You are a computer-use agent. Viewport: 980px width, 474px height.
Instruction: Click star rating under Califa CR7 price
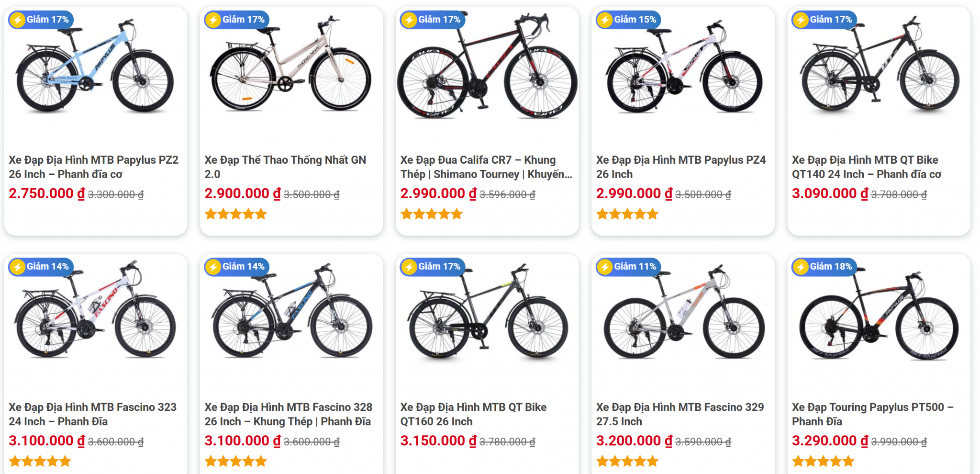tap(431, 214)
